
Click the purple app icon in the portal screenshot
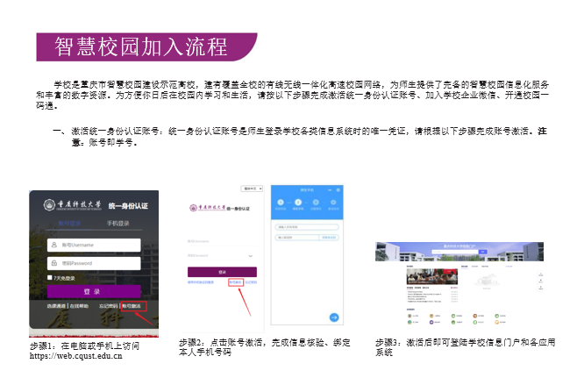point(431,323)
